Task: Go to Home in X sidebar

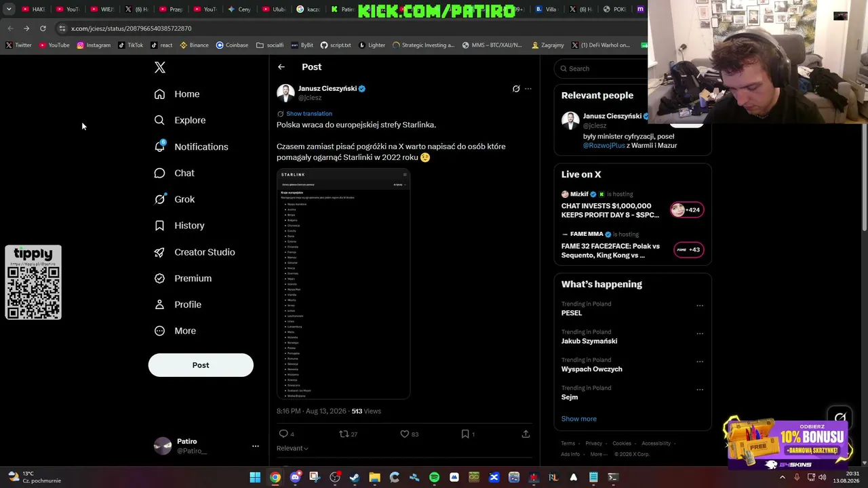Action: pos(177,94)
